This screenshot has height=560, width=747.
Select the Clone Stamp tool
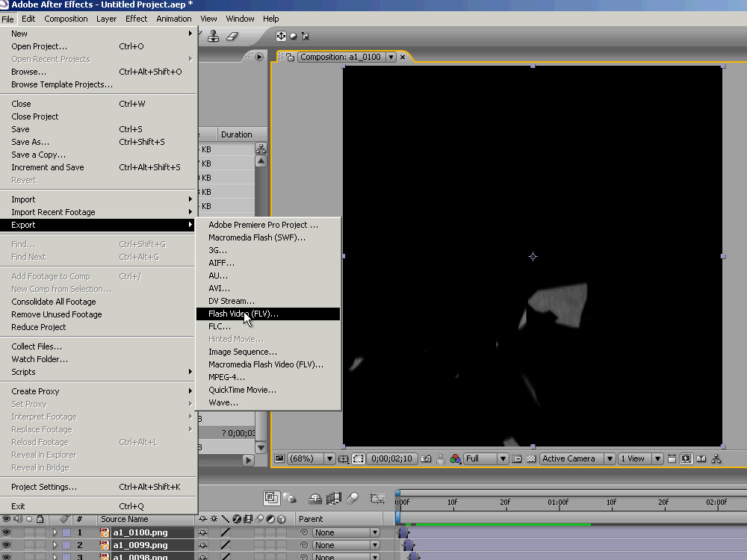point(213,36)
